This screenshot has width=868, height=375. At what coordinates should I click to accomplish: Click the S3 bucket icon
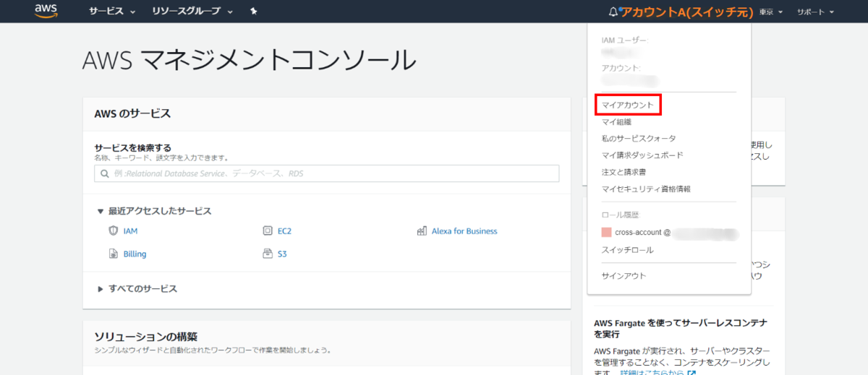pos(268,254)
